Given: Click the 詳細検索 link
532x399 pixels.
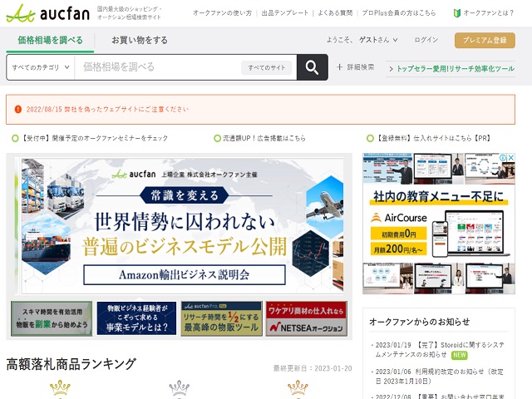Looking at the screenshot, I should point(361,67).
